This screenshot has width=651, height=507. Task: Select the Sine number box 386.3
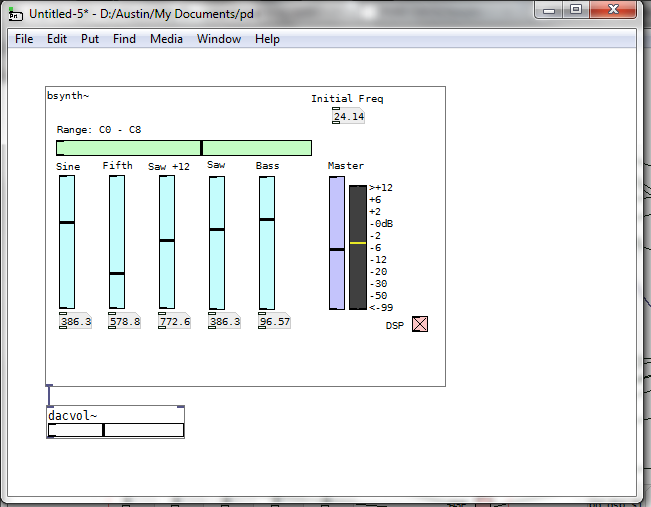click(75, 321)
